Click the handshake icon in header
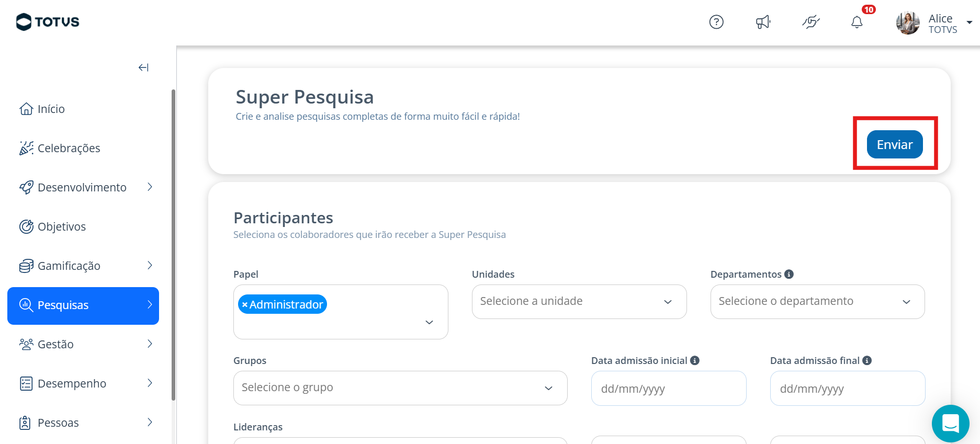 click(811, 22)
